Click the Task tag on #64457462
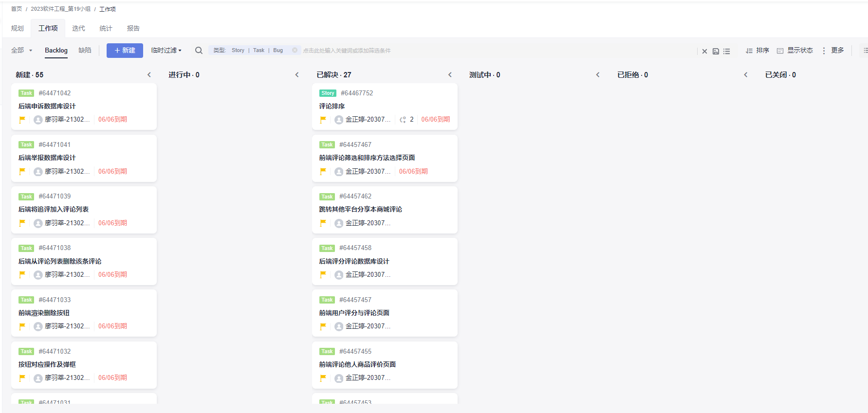Image resolution: width=868 pixels, height=413 pixels. [x=327, y=197]
